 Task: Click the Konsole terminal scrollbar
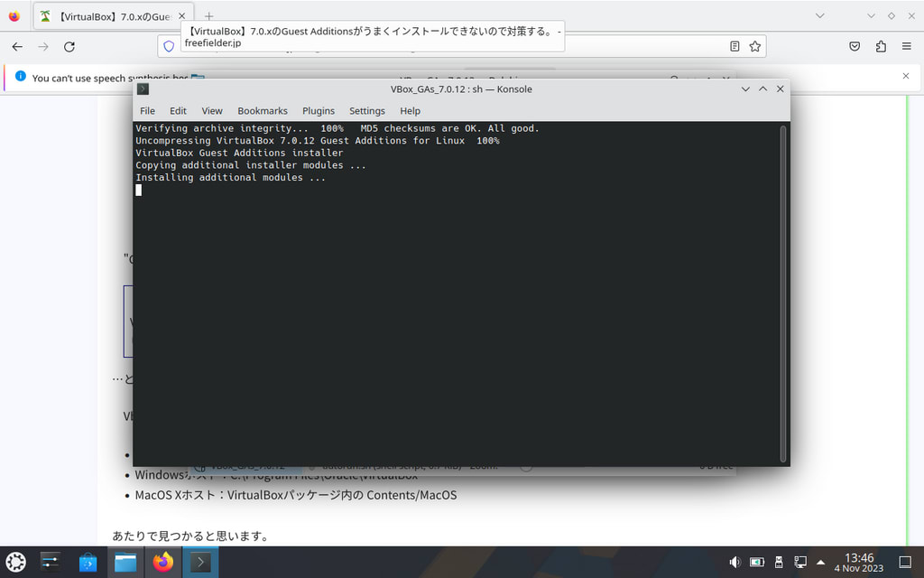[x=783, y=294]
